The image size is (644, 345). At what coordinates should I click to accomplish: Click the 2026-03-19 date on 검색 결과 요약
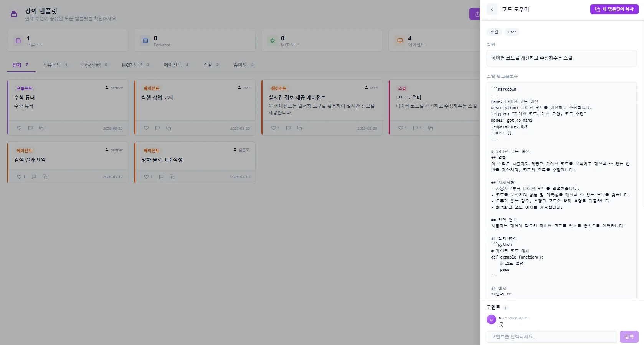point(113,177)
